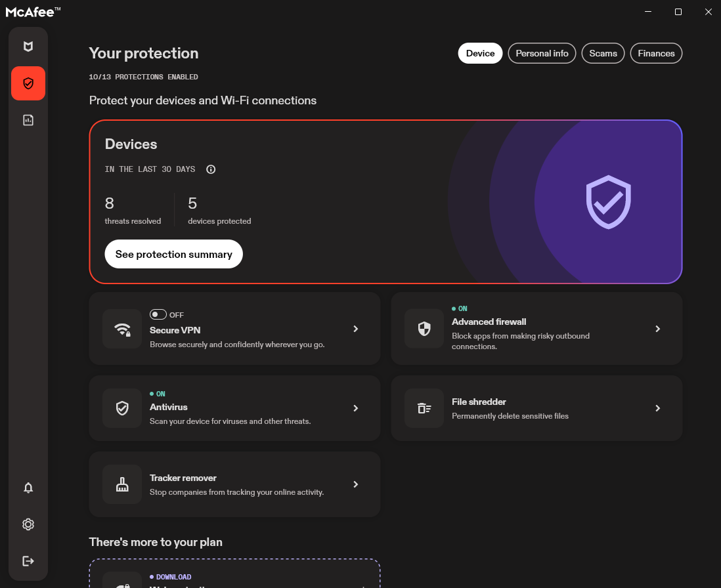
Task: Switch to the Finances tab
Action: tap(656, 53)
